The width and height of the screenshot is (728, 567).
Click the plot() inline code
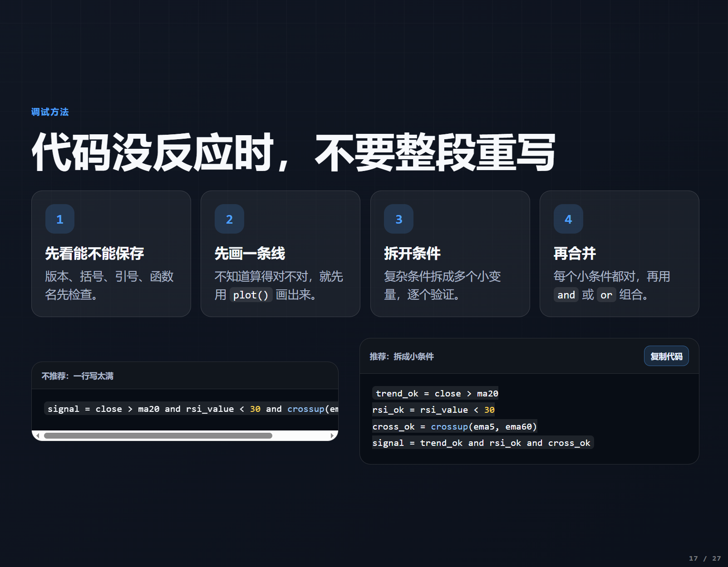251,295
